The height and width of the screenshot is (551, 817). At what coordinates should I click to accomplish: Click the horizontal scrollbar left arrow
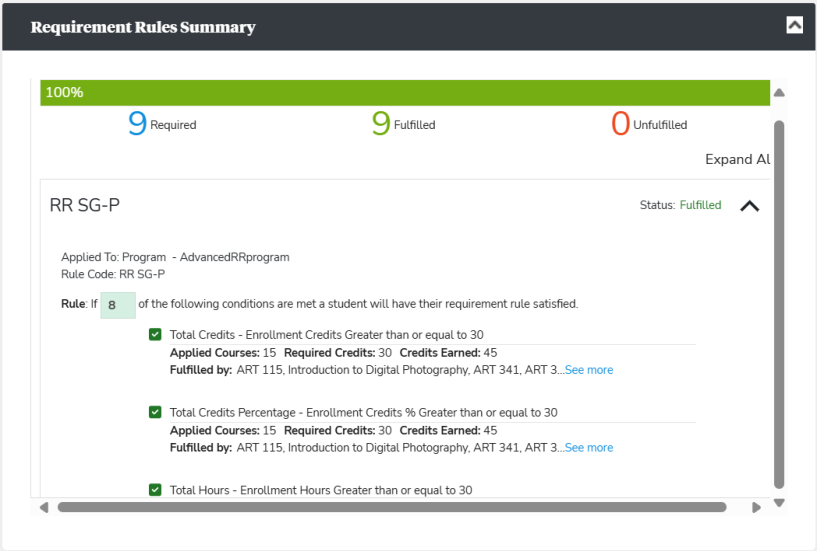[x=43, y=507]
